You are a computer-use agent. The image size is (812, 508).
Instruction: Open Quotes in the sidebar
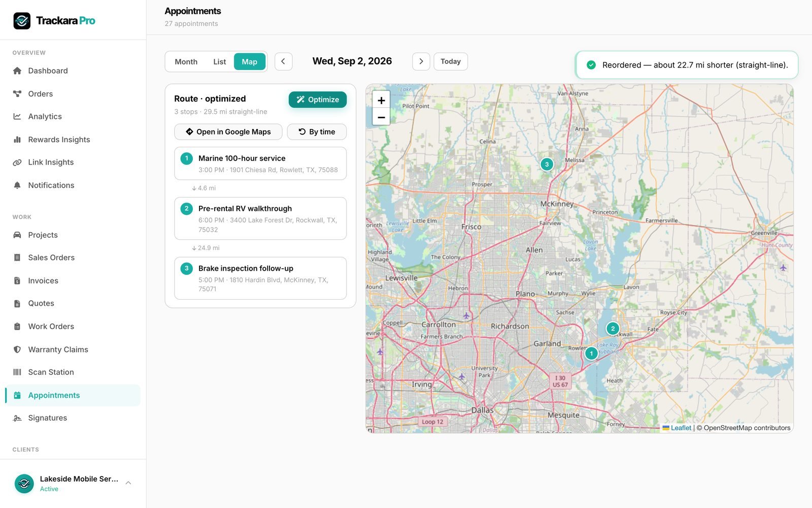point(73,303)
